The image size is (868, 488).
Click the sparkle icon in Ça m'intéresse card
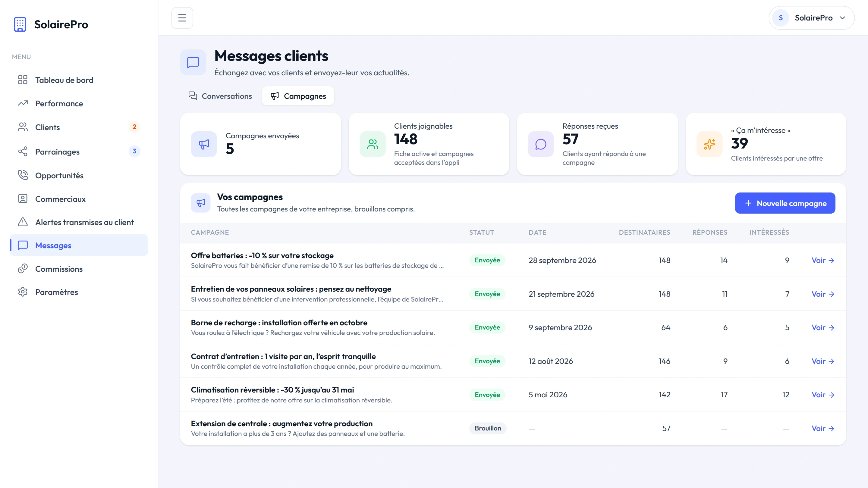pos(709,144)
